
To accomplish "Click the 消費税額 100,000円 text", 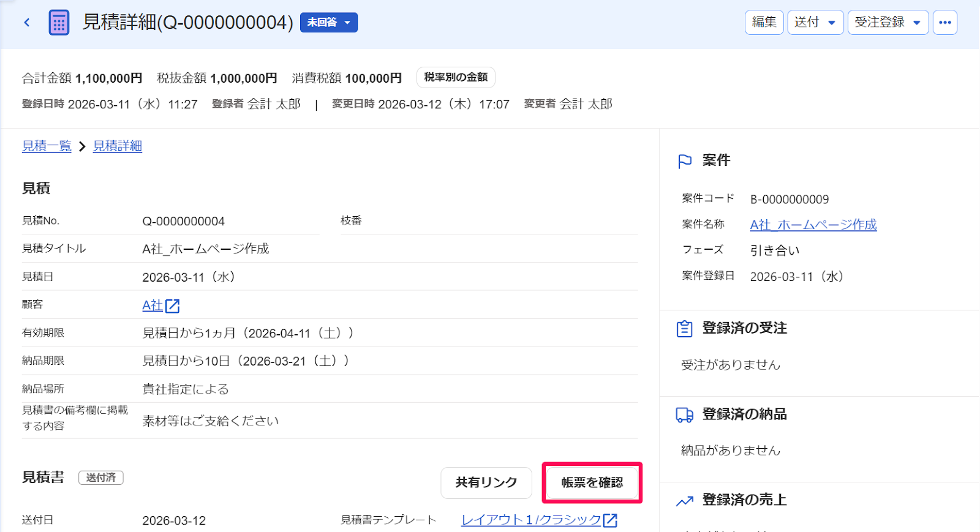I will pos(347,78).
